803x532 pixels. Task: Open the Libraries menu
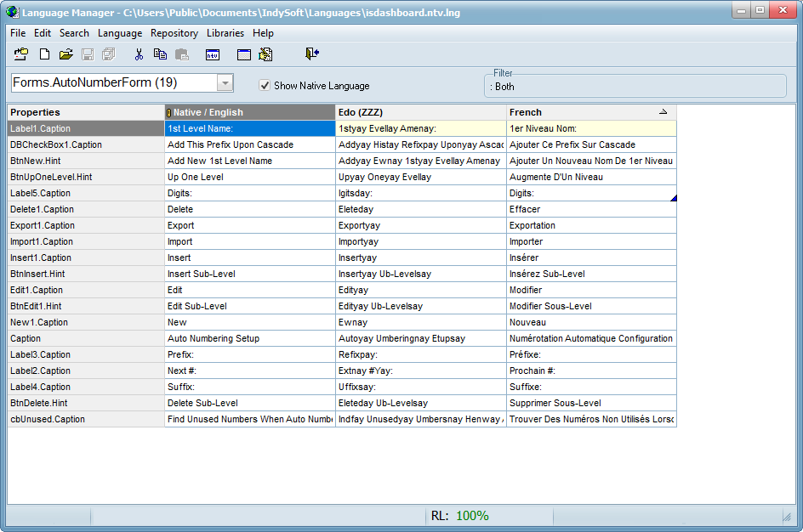(x=225, y=33)
